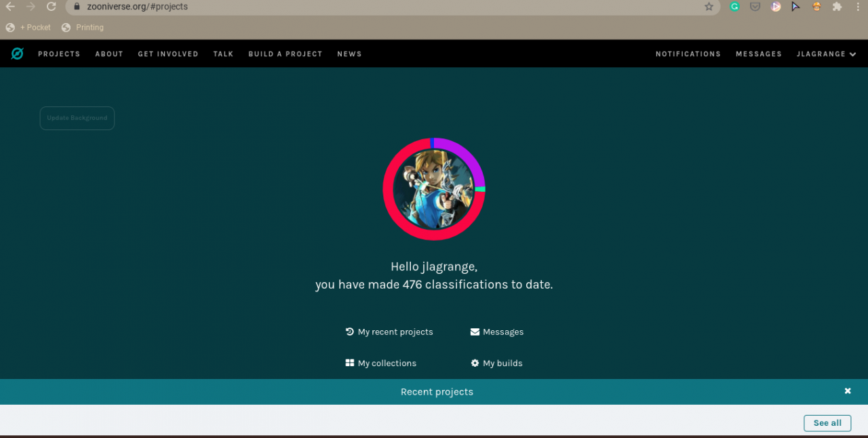Open the Printing bookmark
This screenshot has height=438, width=868.
click(x=83, y=28)
